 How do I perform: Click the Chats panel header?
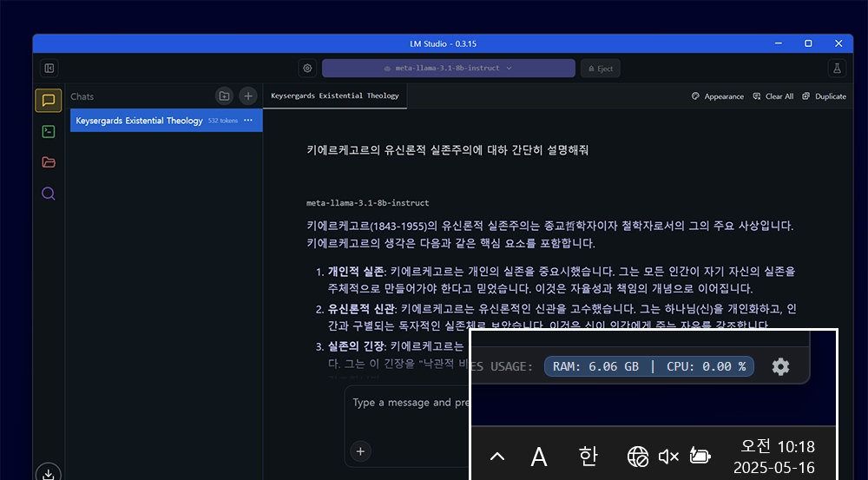click(x=82, y=96)
